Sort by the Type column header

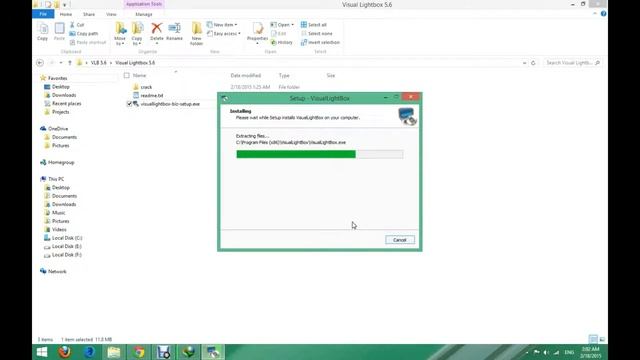(x=284, y=76)
